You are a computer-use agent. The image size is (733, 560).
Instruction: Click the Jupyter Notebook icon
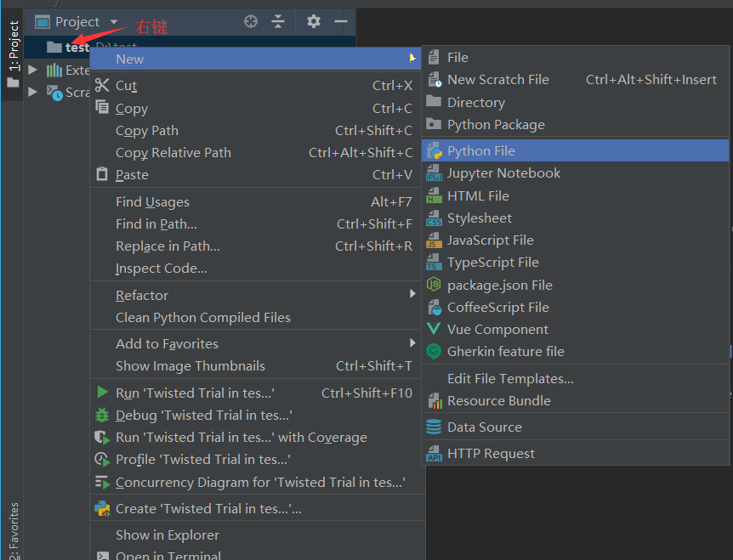tap(435, 173)
